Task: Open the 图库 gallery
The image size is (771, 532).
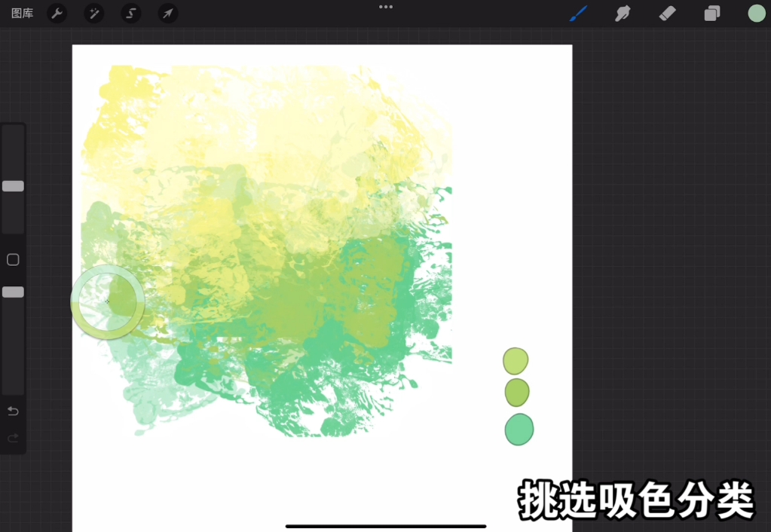Action: click(x=22, y=14)
